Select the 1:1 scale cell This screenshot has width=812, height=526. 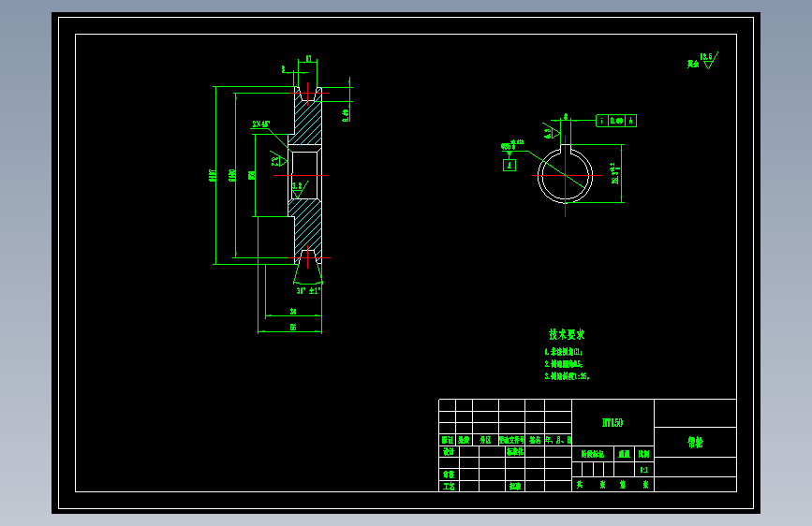(x=643, y=470)
